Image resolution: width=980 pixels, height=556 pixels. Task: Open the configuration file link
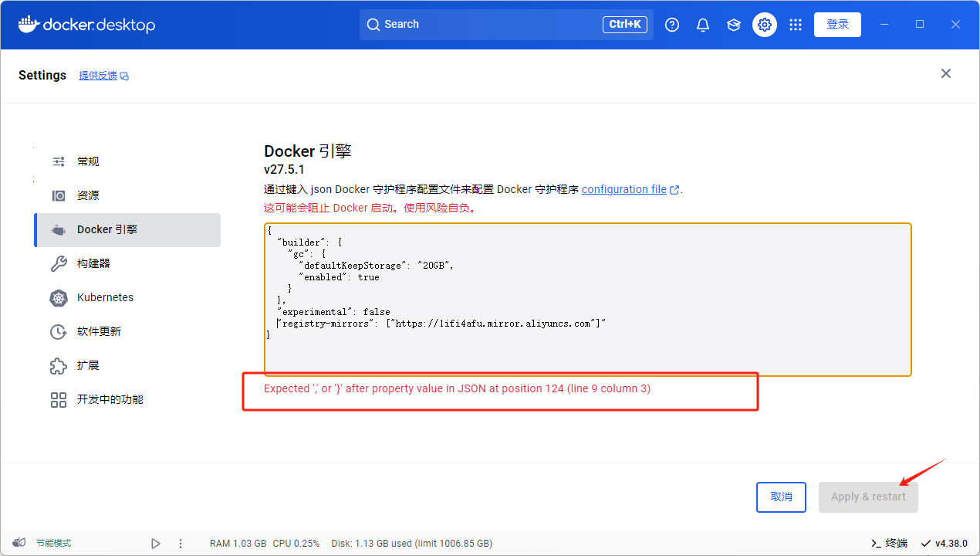624,189
